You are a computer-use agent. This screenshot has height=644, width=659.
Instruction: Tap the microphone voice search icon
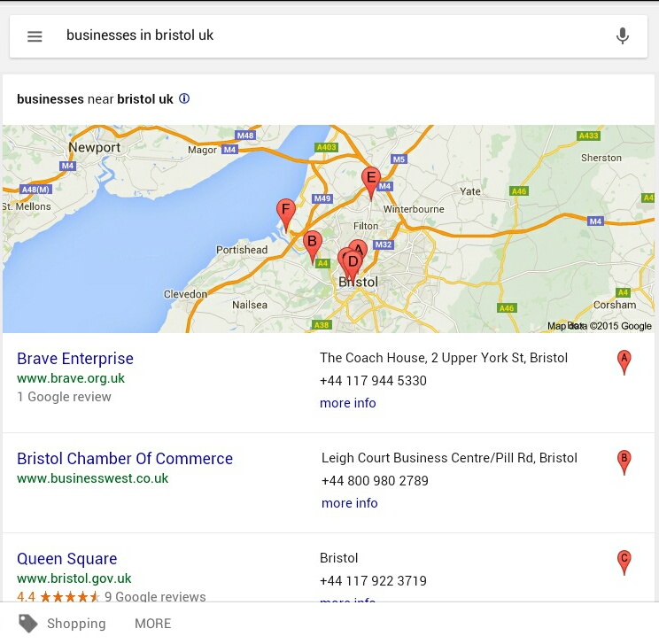tap(623, 36)
